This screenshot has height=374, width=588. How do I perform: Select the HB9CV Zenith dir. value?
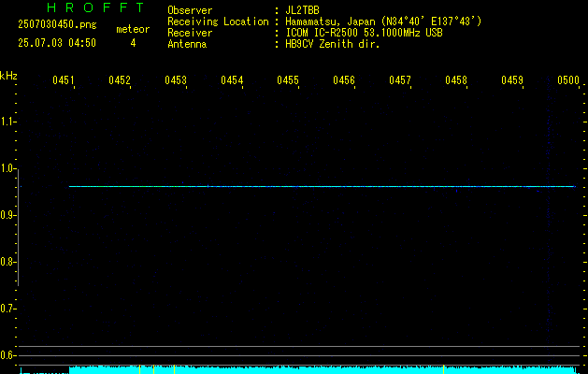click(x=333, y=44)
